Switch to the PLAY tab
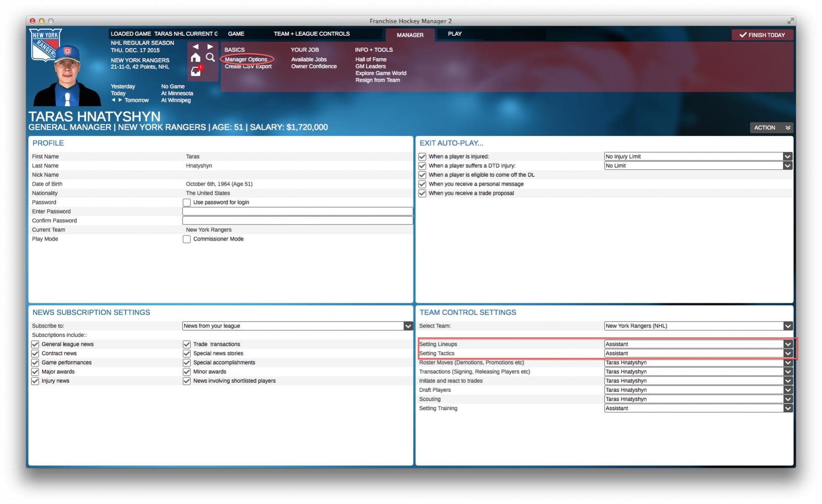This screenshot has width=822, height=504. click(454, 34)
